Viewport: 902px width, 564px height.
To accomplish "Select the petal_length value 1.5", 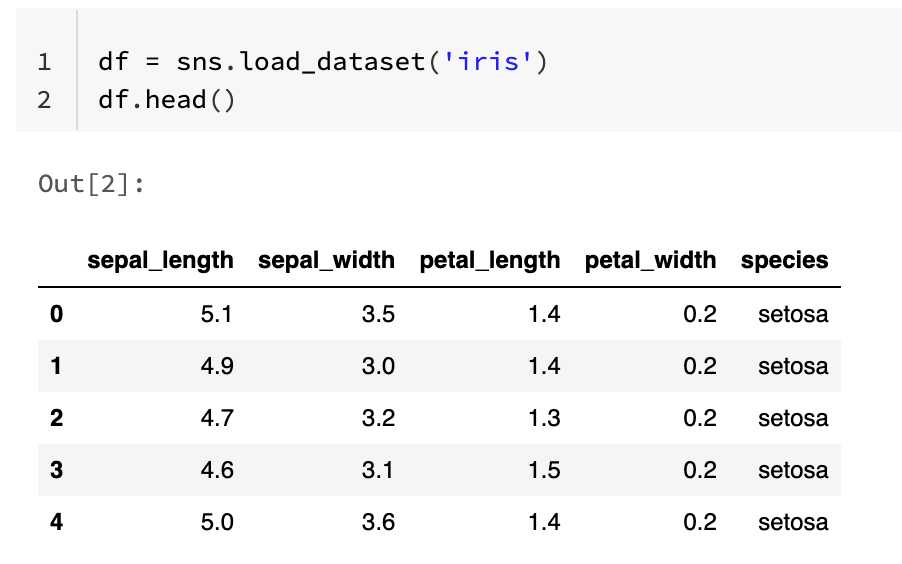I will 543,470.
